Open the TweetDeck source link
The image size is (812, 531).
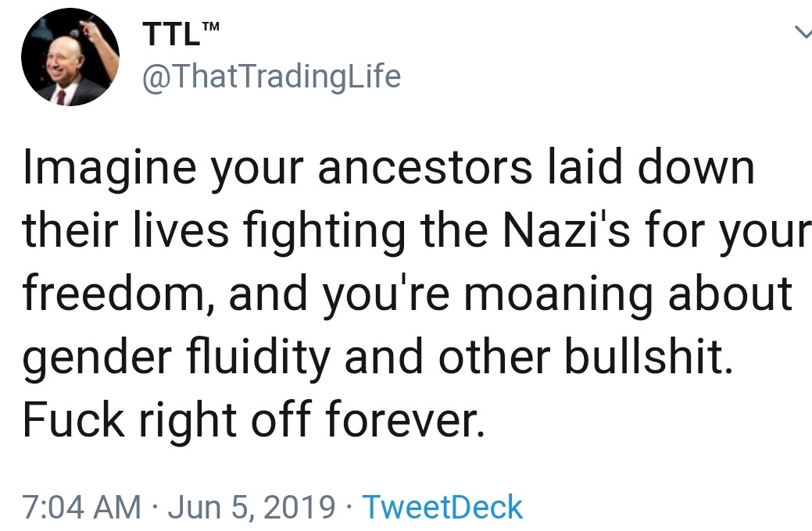[x=442, y=507]
